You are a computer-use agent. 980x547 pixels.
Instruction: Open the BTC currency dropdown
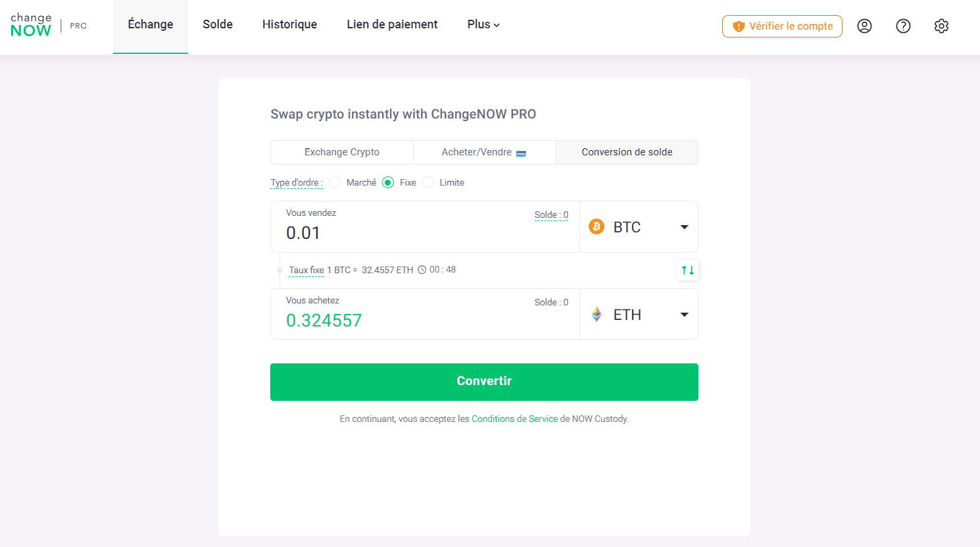[684, 226]
